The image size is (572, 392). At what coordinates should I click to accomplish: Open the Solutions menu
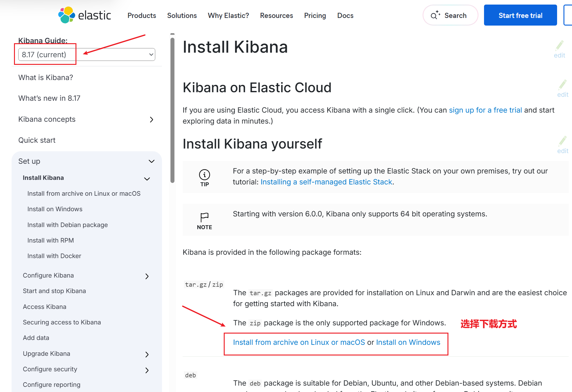tap(182, 15)
